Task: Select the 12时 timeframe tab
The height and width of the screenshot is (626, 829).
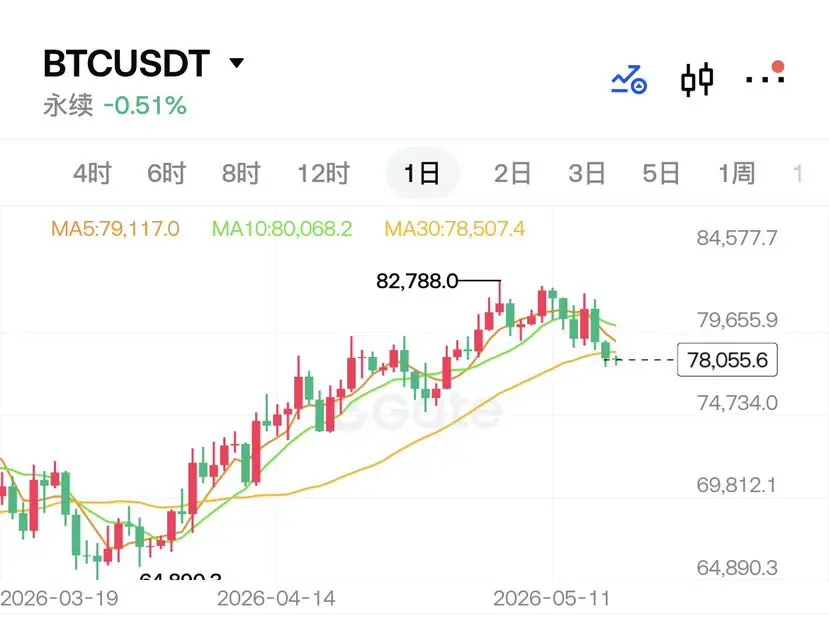Action: [x=324, y=173]
